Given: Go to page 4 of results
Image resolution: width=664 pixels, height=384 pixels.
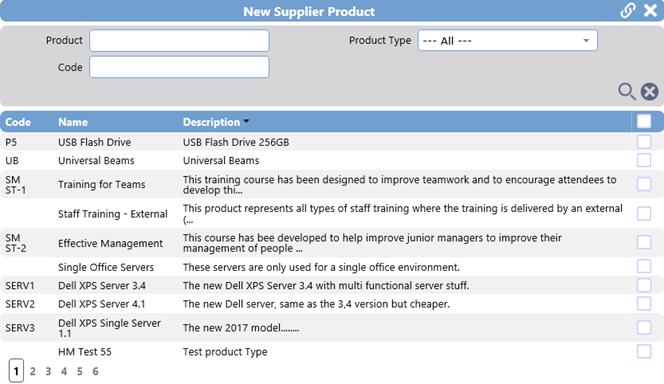Looking at the screenshot, I should pos(64,371).
